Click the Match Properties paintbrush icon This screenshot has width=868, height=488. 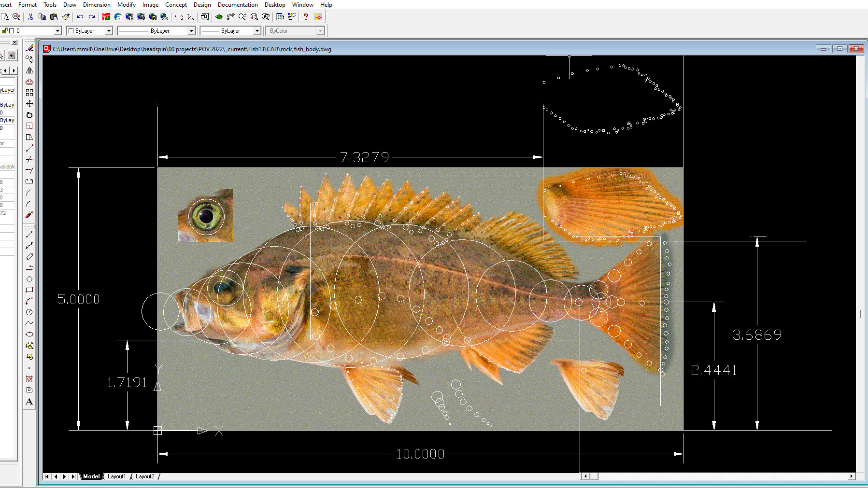pos(66,17)
